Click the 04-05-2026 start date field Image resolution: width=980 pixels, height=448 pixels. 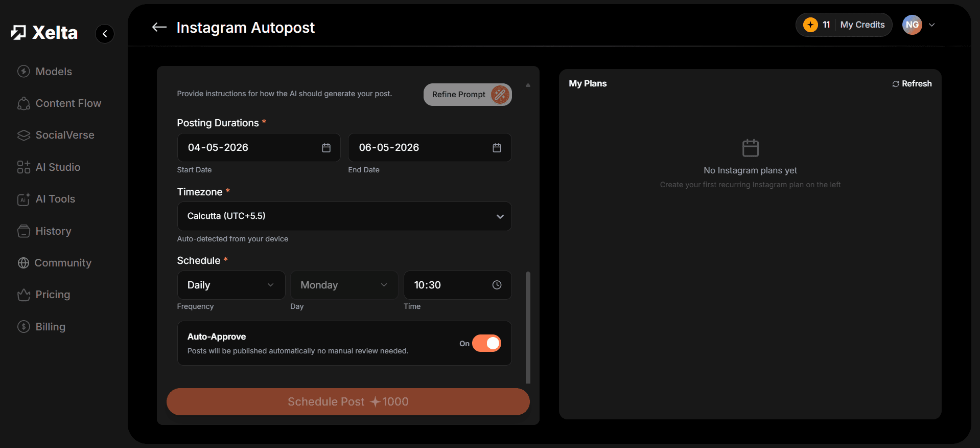259,148
